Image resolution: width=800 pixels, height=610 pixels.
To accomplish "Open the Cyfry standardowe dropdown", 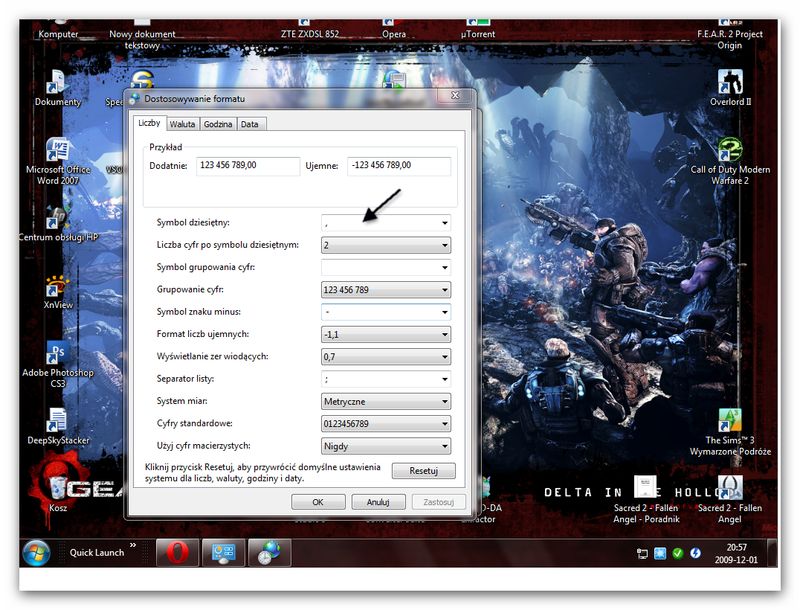I will (386, 423).
